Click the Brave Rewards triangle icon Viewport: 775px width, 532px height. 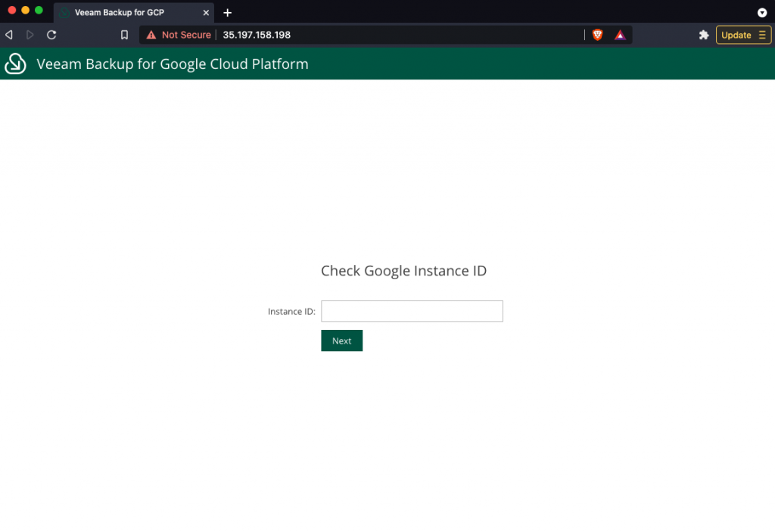pyautogui.click(x=620, y=35)
